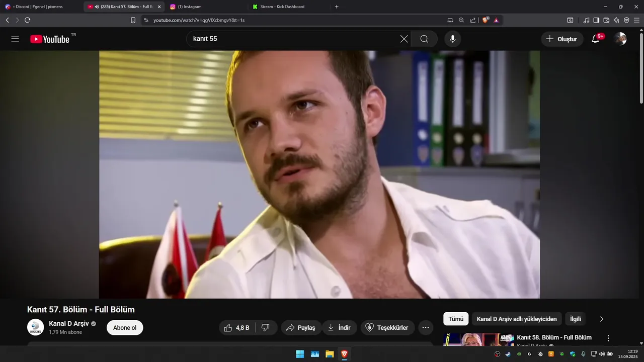The image size is (644, 362).
Task: Open the Logitech G HUB tray icon
Action: point(529,354)
